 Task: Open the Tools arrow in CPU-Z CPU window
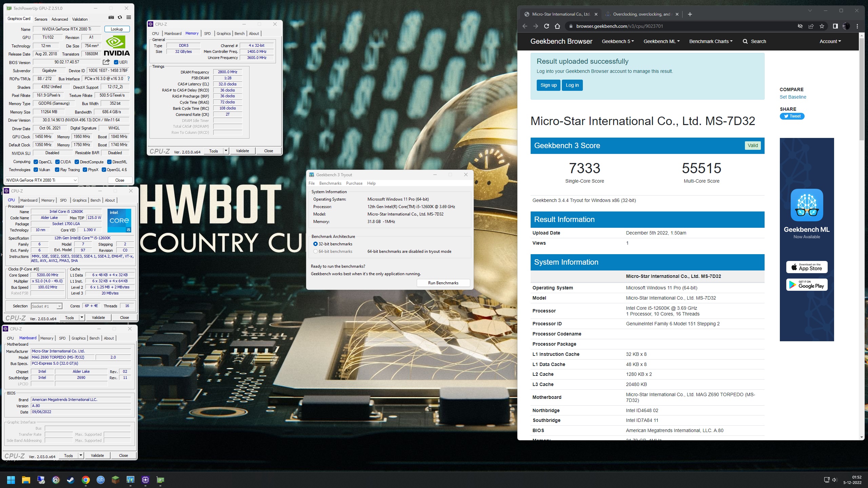pos(82,318)
